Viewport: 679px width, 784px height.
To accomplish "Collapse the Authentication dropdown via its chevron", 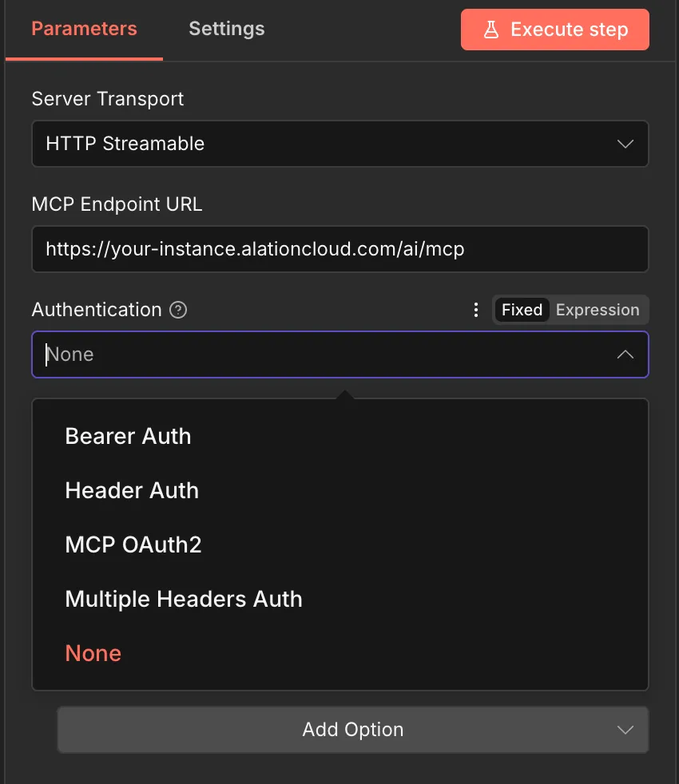I will coord(625,354).
